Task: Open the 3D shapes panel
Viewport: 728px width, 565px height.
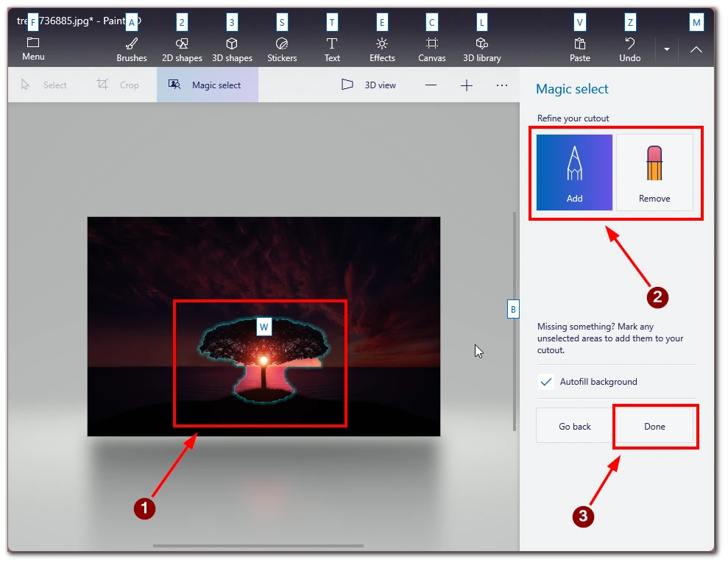Action: (232, 49)
